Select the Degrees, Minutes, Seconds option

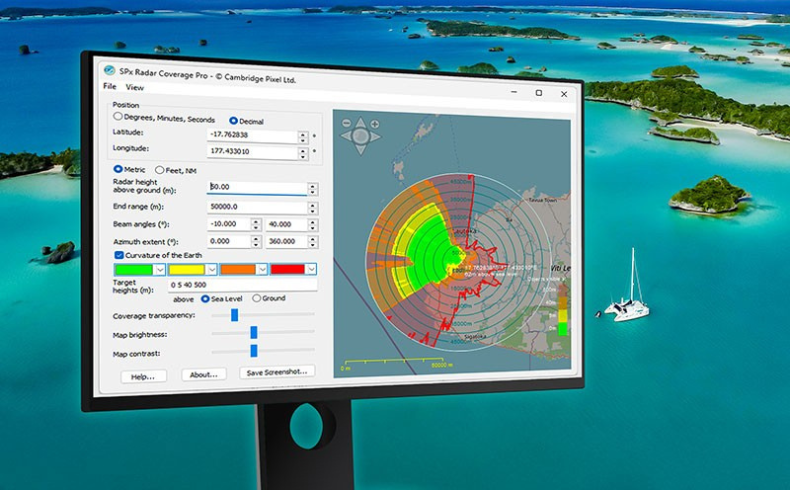[x=118, y=117]
